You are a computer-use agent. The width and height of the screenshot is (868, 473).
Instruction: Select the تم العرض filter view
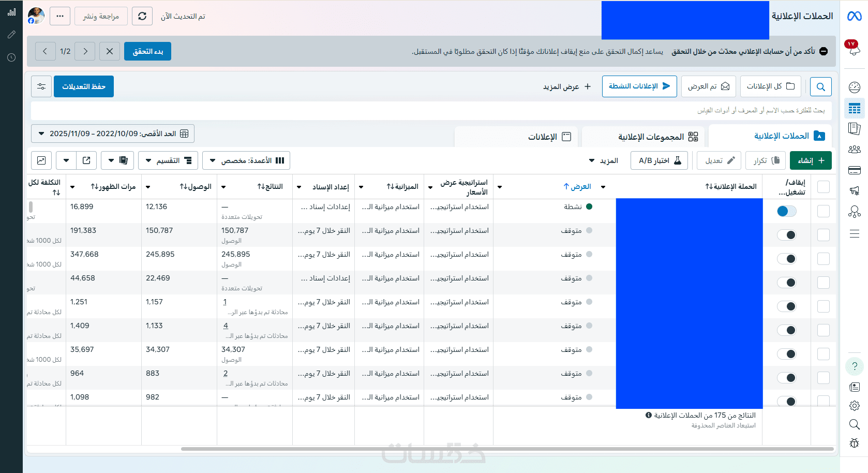point(709,86)
